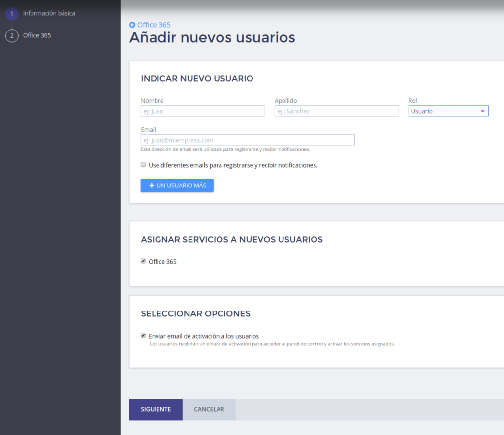Open the Información básica step
Viewport: 504px width, 435px height.
[x=49, y=13]
